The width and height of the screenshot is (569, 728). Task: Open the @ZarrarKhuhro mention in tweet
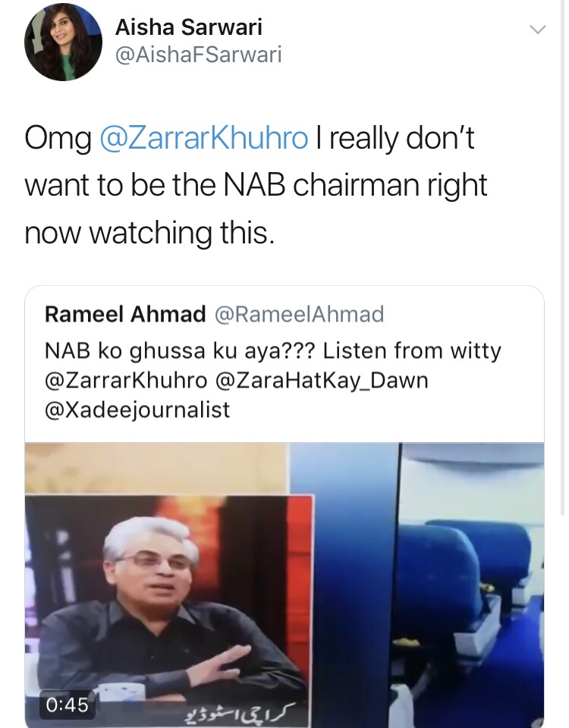(x=204, y=138)
